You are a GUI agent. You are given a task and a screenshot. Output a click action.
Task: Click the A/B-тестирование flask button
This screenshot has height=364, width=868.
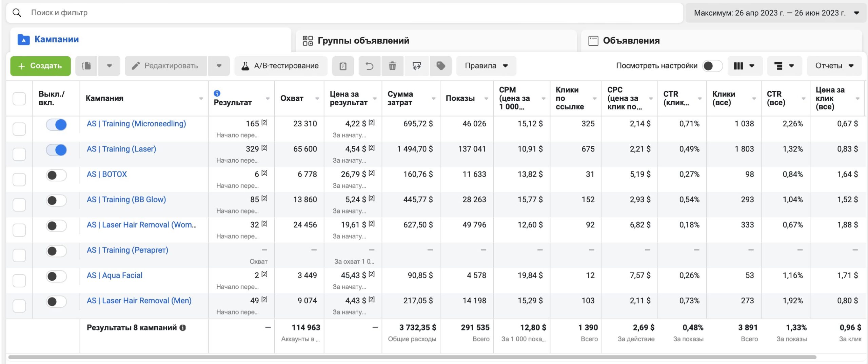[x=281, y=66]
